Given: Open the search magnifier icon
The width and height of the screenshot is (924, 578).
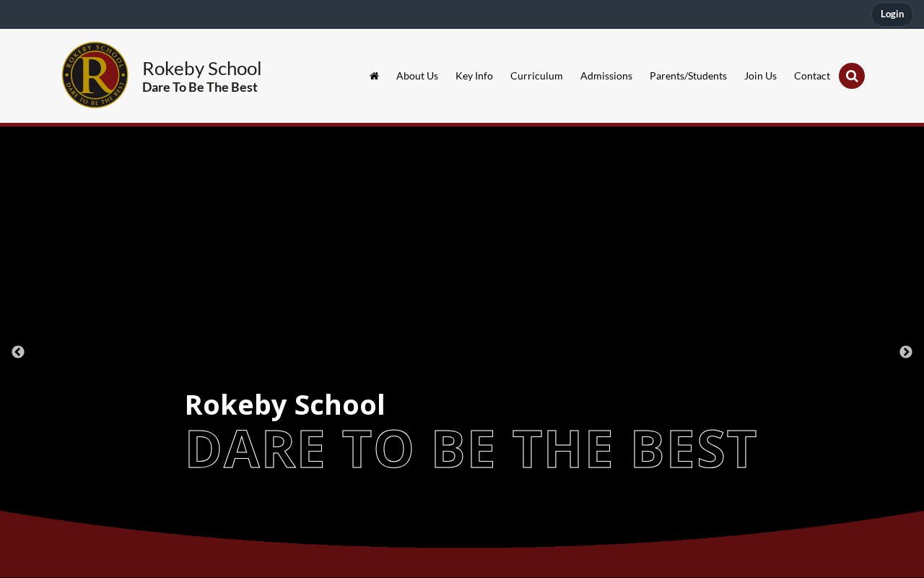Looking at the screenshot, I should 852,76.
